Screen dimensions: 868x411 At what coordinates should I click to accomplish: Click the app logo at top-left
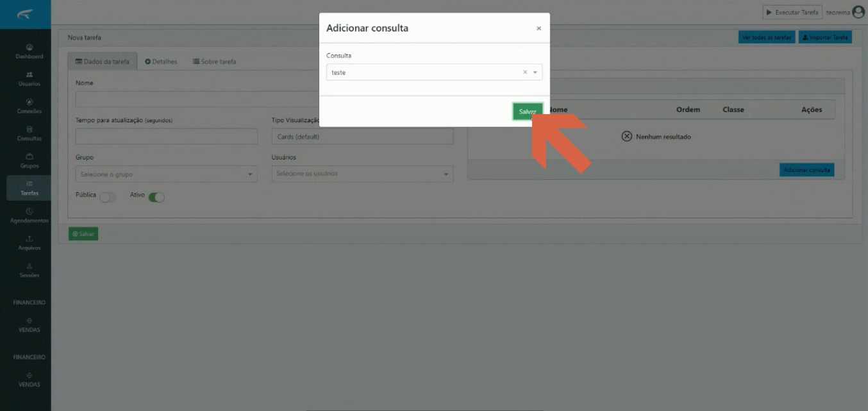(26, 14)
